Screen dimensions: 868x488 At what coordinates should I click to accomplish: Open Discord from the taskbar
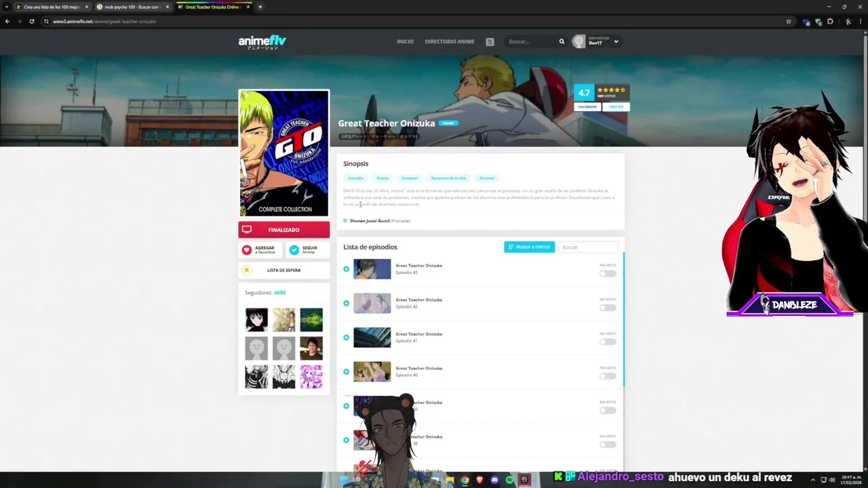click(494, 480)
